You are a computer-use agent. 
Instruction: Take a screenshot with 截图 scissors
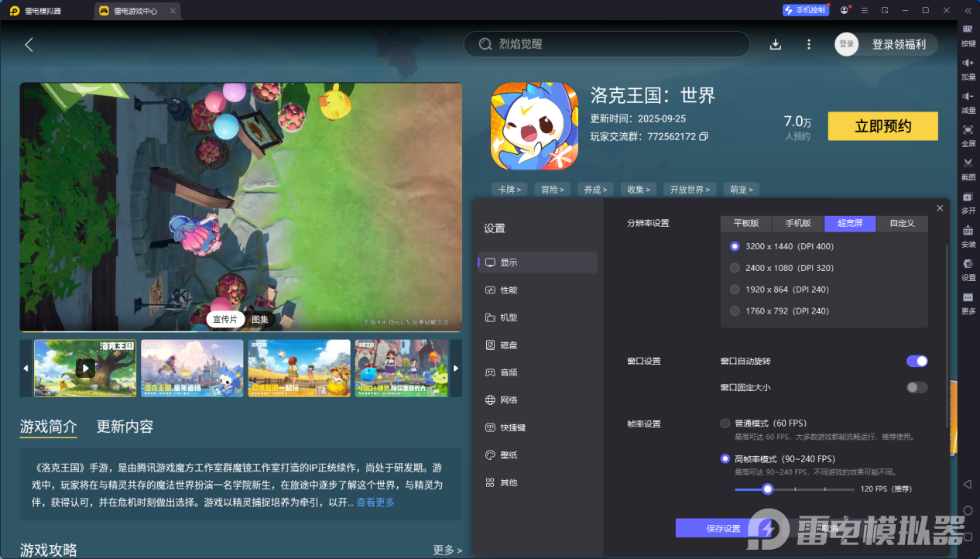(x=968, y=169)
